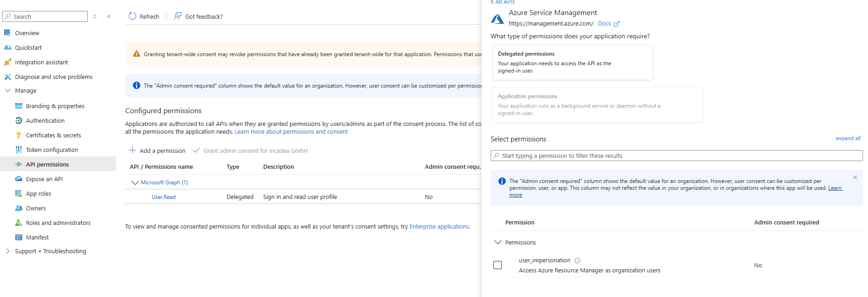Dismiss the admin consent info banner in panel
This screenshot has width=868, height=297.
point(855,177)
